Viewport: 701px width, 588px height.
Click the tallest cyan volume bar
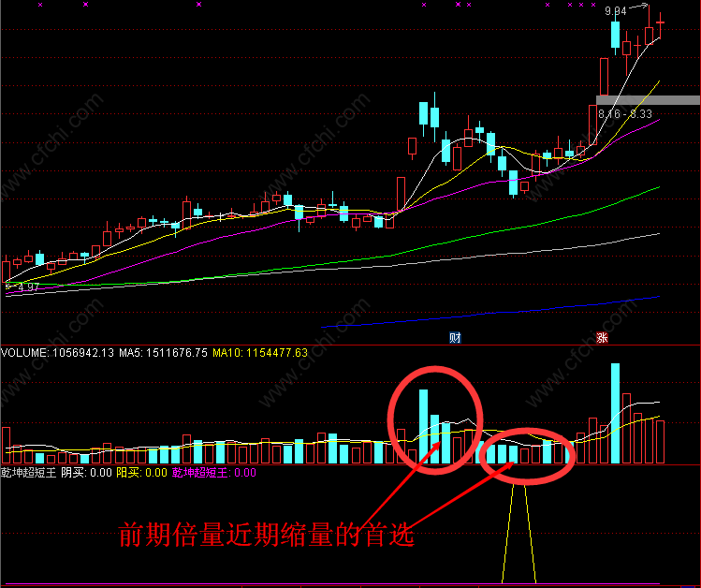(x=615, y=413)
